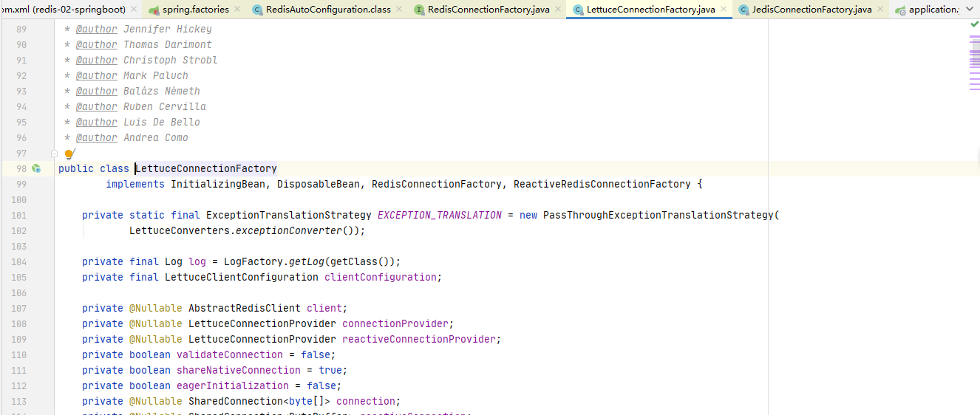Click the @author tag before Andrea Como
Viewport: 980px width, 415px height.
point(96,137)
